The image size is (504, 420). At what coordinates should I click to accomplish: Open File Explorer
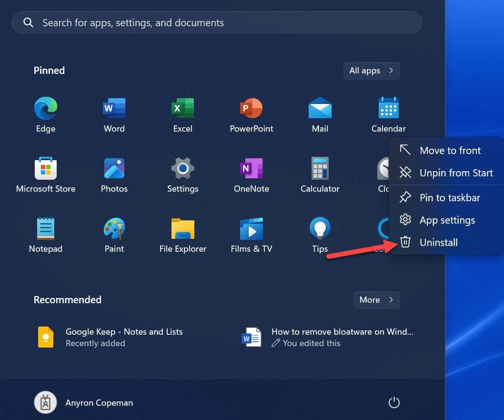pos(182,235)
